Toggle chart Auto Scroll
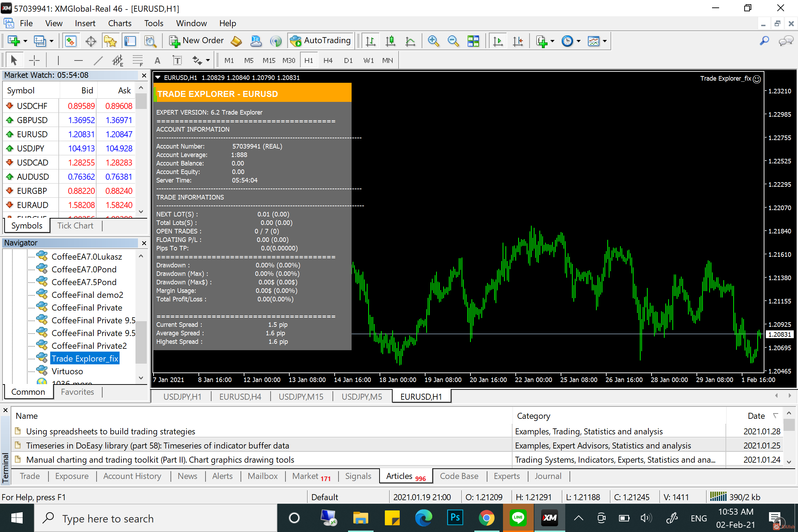This screenshot has height=532, width=798. 498,41
